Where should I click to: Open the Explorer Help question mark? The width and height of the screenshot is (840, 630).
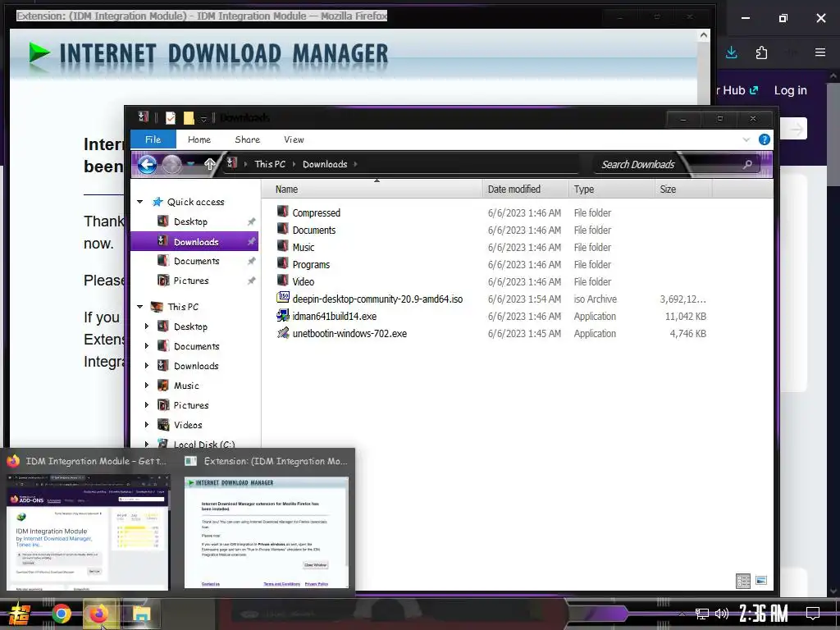pyautogui.click(x=765, y=139)
